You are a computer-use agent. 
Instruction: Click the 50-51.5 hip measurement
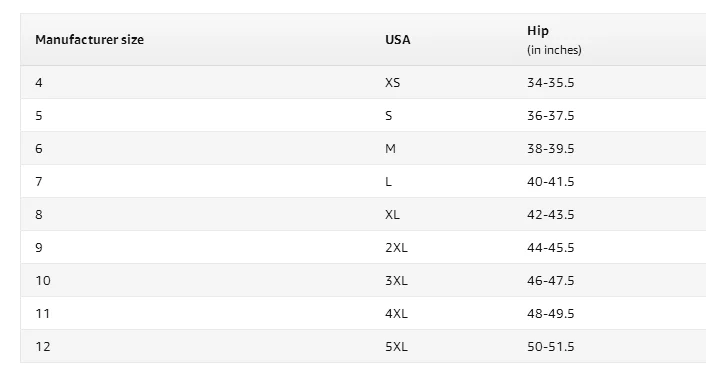click(x=551, y=346)
